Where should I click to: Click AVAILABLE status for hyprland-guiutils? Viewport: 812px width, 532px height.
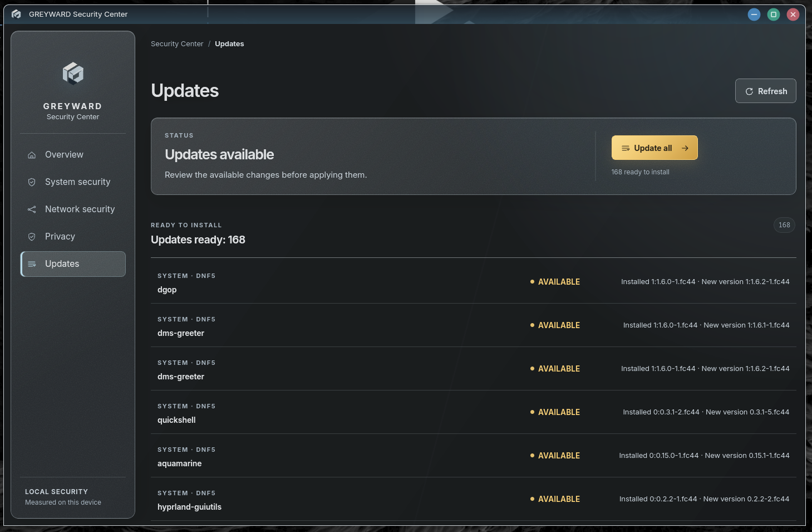(555, 499)
